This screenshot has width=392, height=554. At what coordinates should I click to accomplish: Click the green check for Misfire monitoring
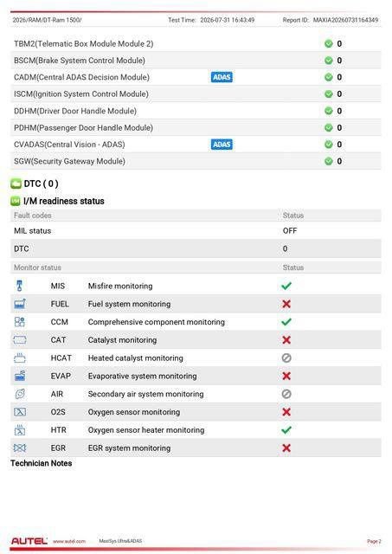point(286,286)
